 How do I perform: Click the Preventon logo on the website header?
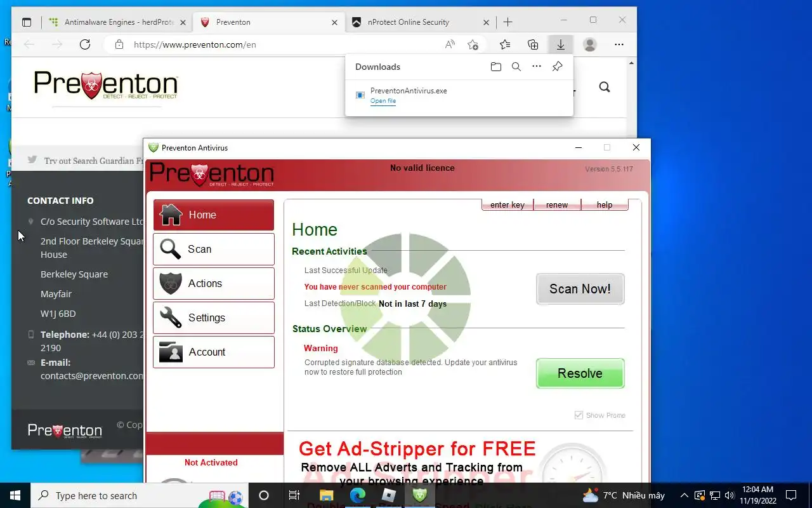[x=105, y=86]
